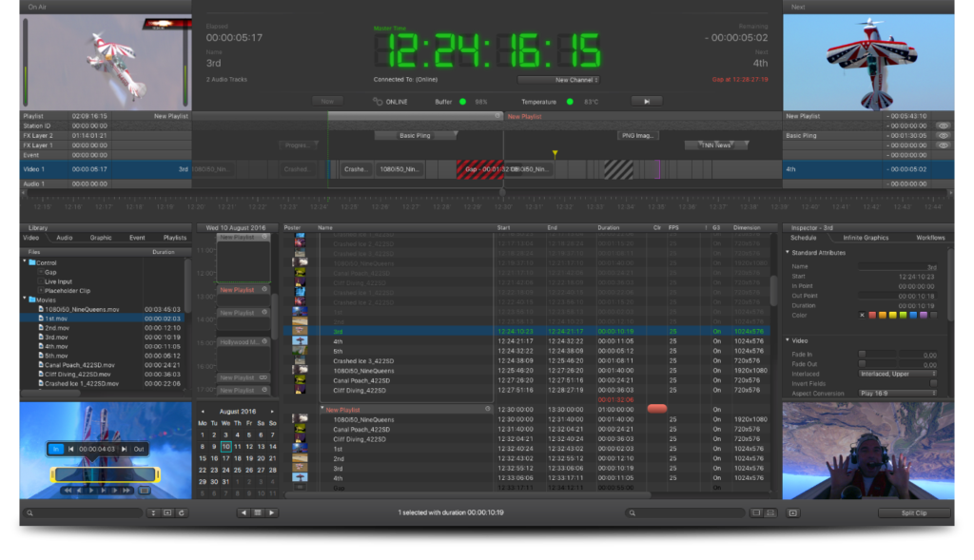Click the Library search magnifier icon

click(29, 513)
